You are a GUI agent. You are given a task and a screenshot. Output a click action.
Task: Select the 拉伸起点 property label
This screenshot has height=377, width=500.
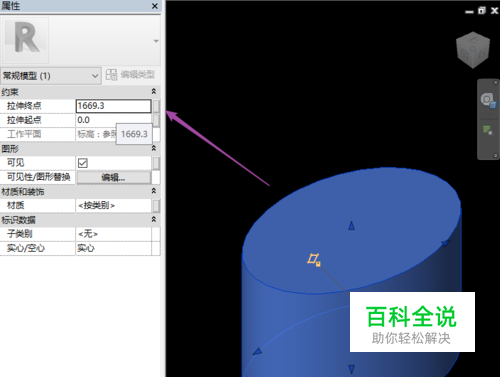(24, 120)
